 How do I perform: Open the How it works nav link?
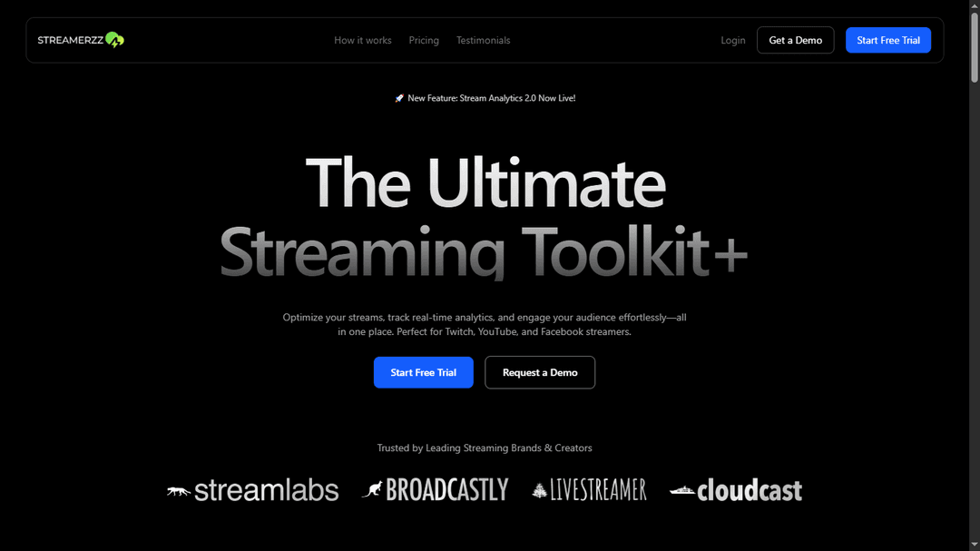point(362,40)
